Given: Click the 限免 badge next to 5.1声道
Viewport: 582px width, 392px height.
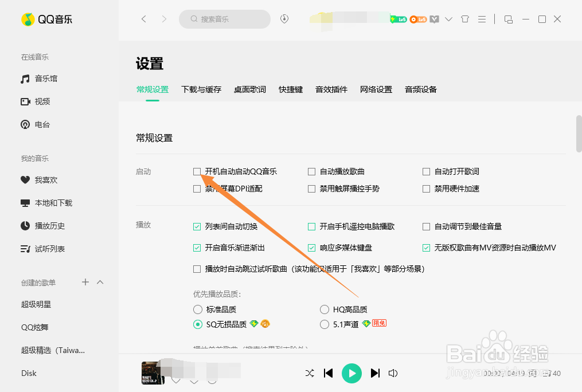Looking at the screenshot, I should click(x=379, y=323).
